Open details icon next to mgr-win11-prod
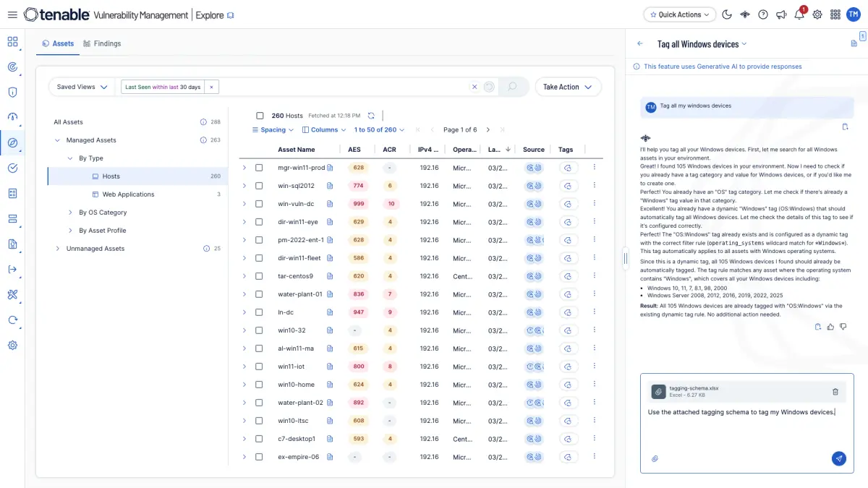 [x=331, y=168]
